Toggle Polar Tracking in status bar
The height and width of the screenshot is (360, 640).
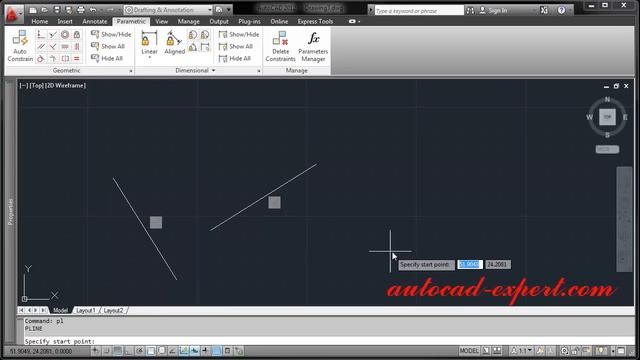[140, 351]
